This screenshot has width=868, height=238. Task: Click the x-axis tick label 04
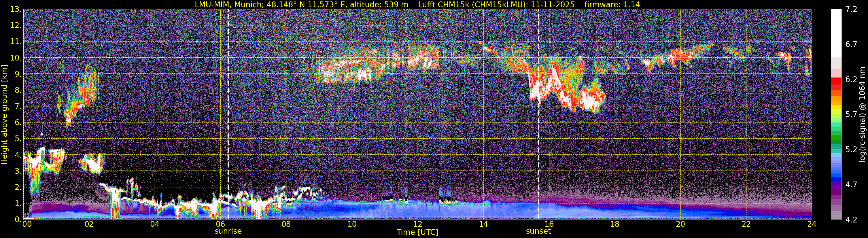[155, 224]
